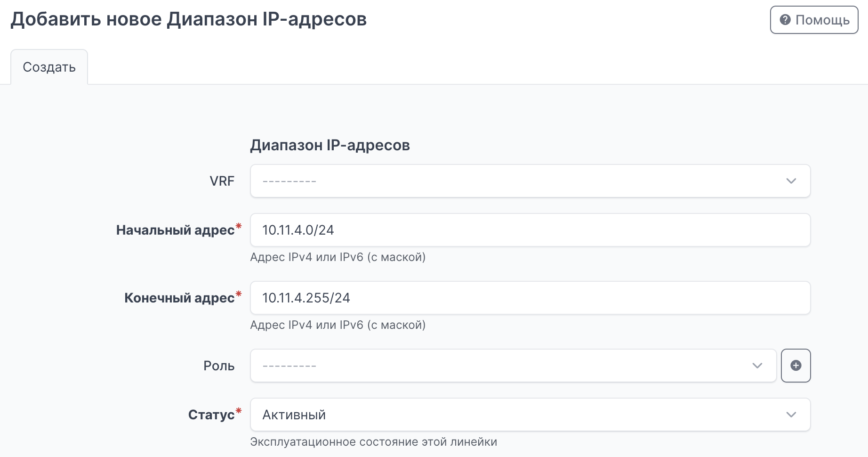Click the page title Добавить новое Диапазон IP-адресов
The image size is (868, 457).
[188, 19]
